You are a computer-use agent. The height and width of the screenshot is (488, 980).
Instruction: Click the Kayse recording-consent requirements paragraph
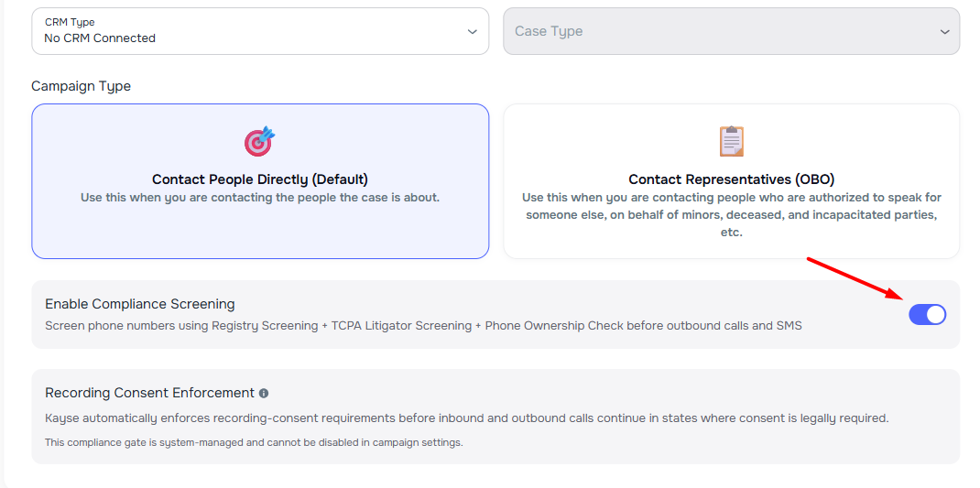point(466,418)
